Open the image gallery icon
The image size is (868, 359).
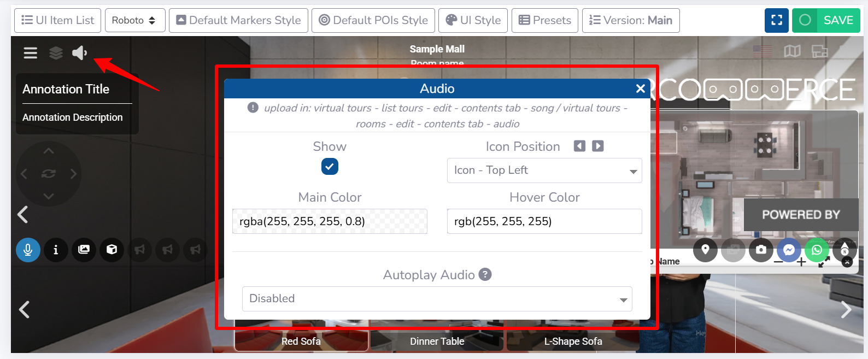[x=84, y=250]
